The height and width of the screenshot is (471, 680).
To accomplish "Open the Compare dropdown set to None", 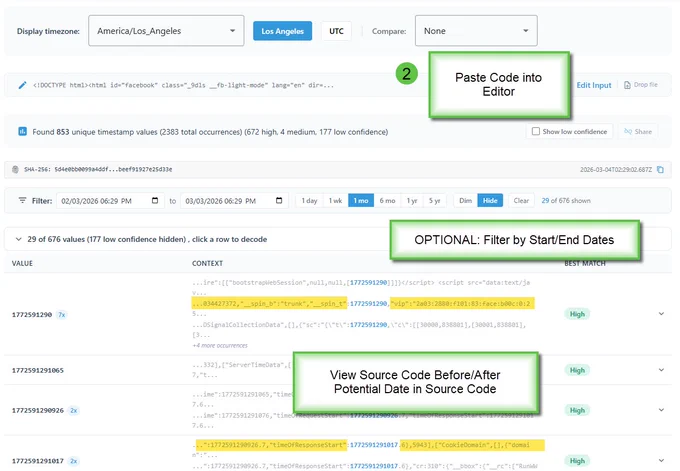I will 476,31.
